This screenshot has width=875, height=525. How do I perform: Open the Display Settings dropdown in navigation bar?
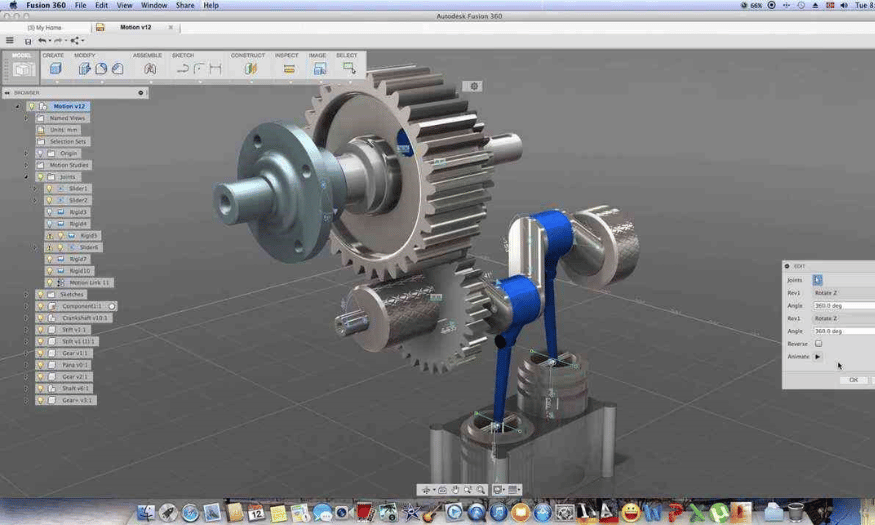click(500, 490)
